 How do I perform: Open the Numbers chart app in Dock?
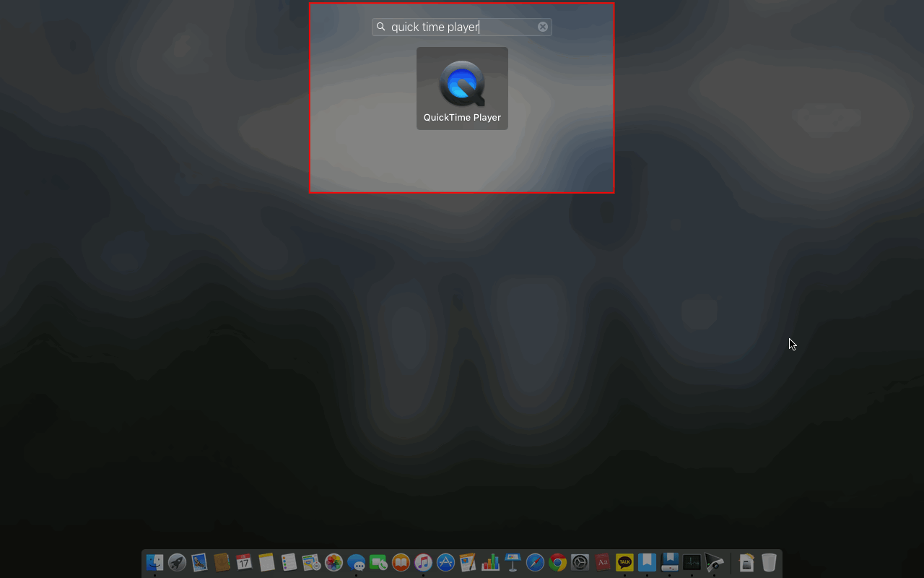click(x=490, y=562)
